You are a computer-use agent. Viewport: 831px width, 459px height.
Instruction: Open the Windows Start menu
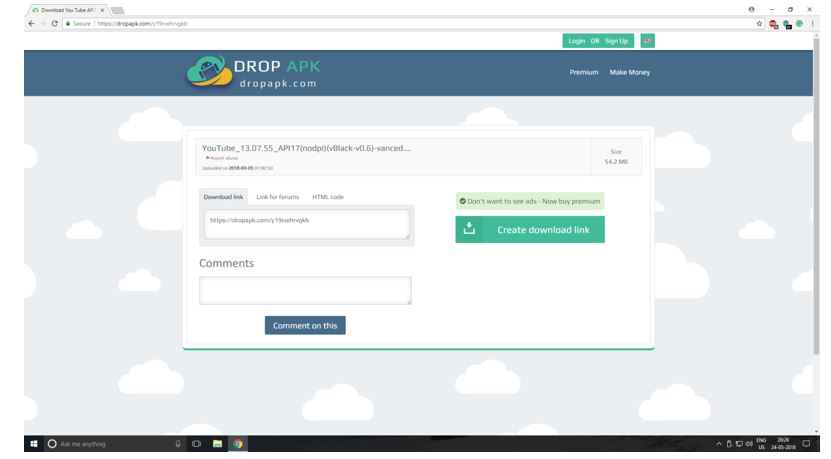(34, 444)
